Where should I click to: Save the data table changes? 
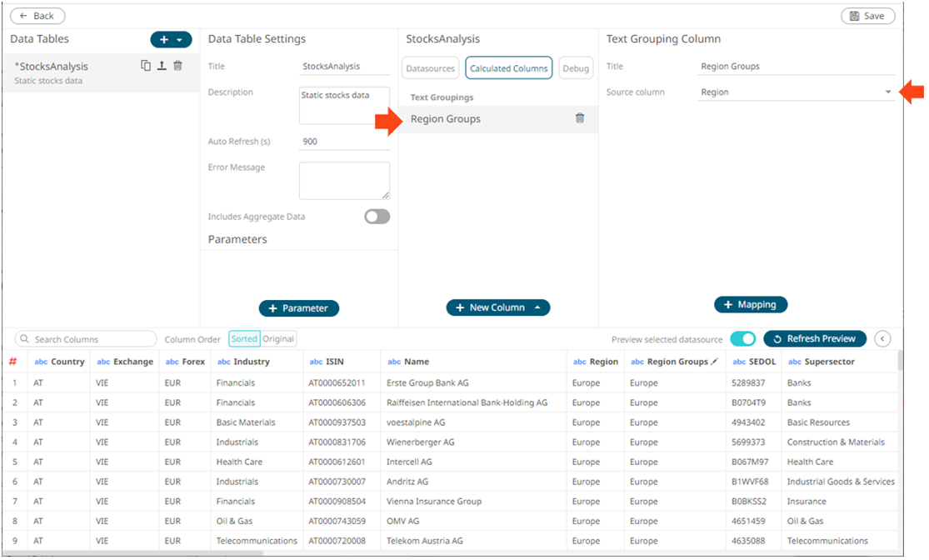tap(867, 16)
